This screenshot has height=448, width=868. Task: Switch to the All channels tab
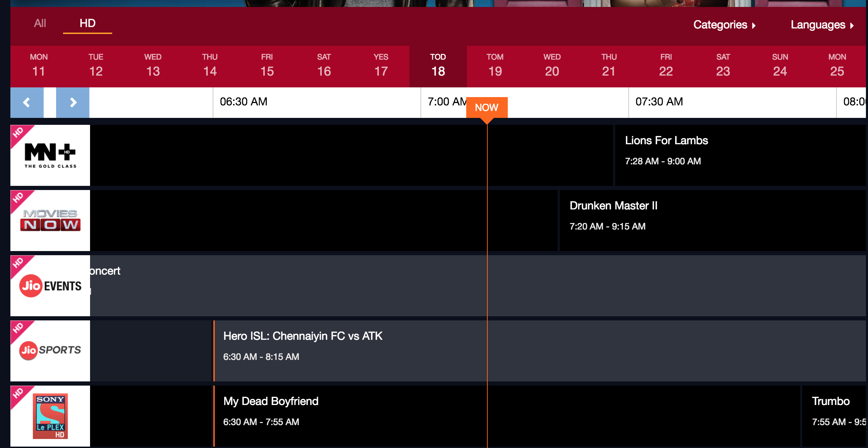coord(39,23)
